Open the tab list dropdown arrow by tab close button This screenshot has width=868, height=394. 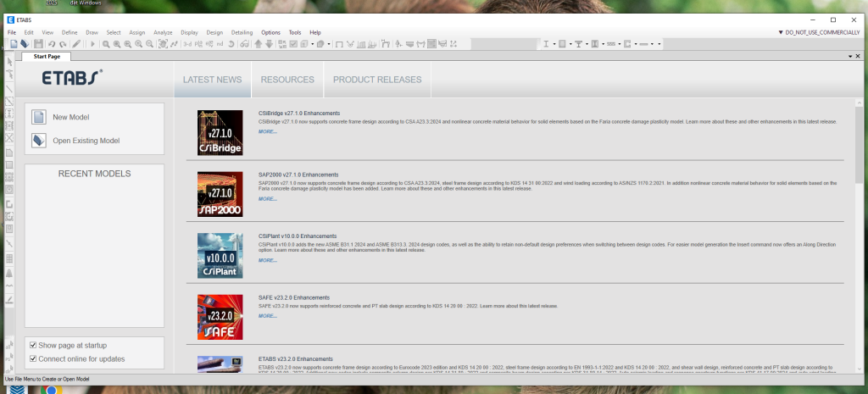tap(850, 57)
